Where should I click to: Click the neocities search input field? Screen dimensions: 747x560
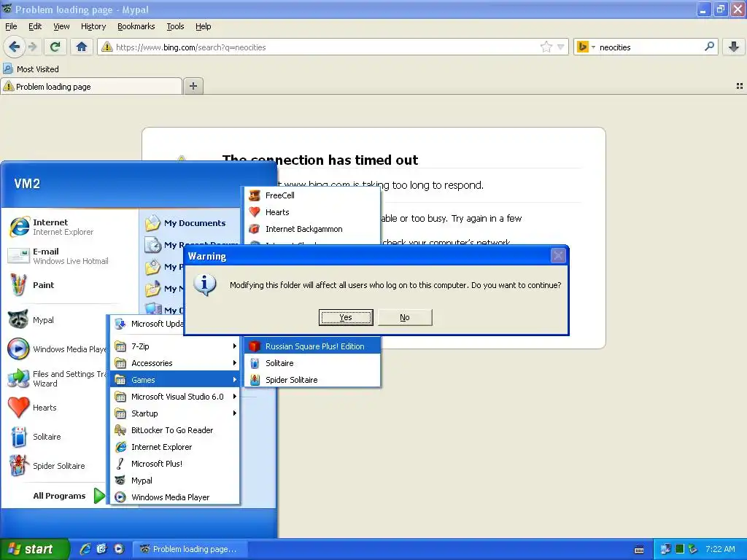click(x=649, y=47)
